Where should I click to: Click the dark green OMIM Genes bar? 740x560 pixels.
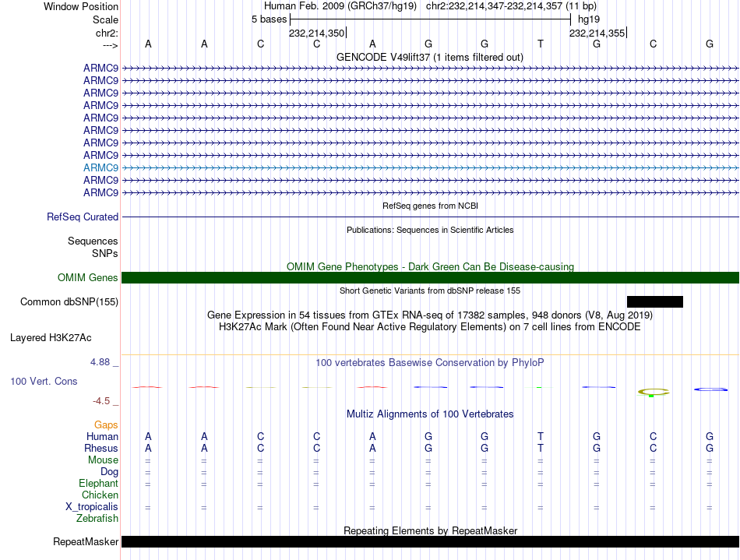pyautogui.click(x=430, y=277)
